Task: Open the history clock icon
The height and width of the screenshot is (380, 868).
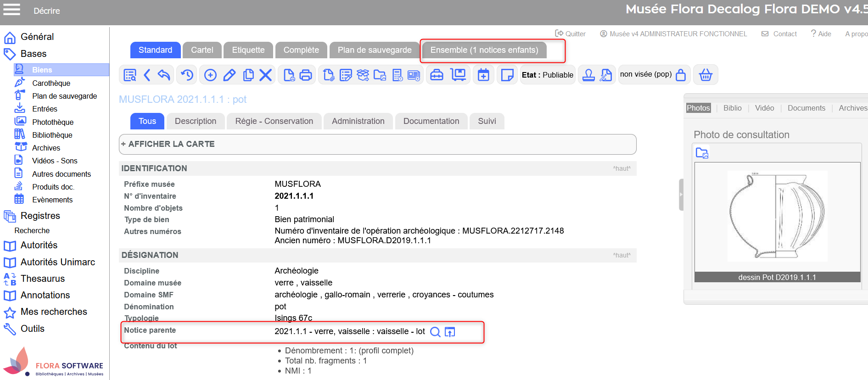Action: click(187, 75)
